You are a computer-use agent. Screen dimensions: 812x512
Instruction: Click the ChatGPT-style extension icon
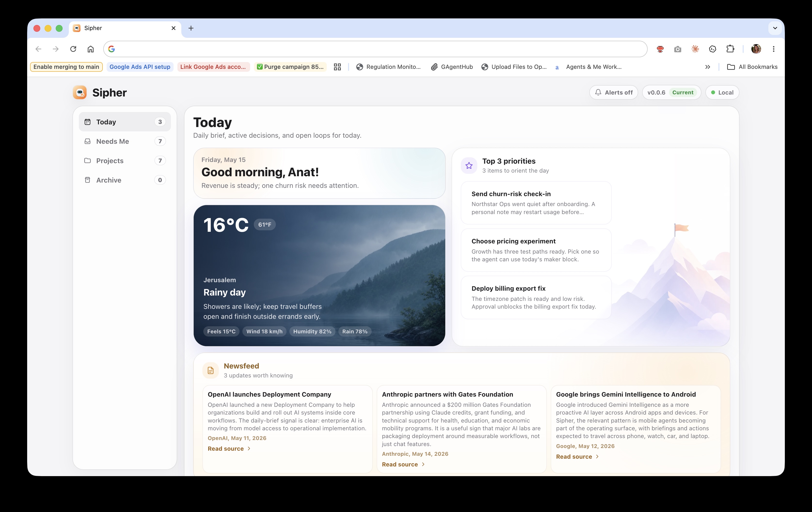[x=713, y=49]
